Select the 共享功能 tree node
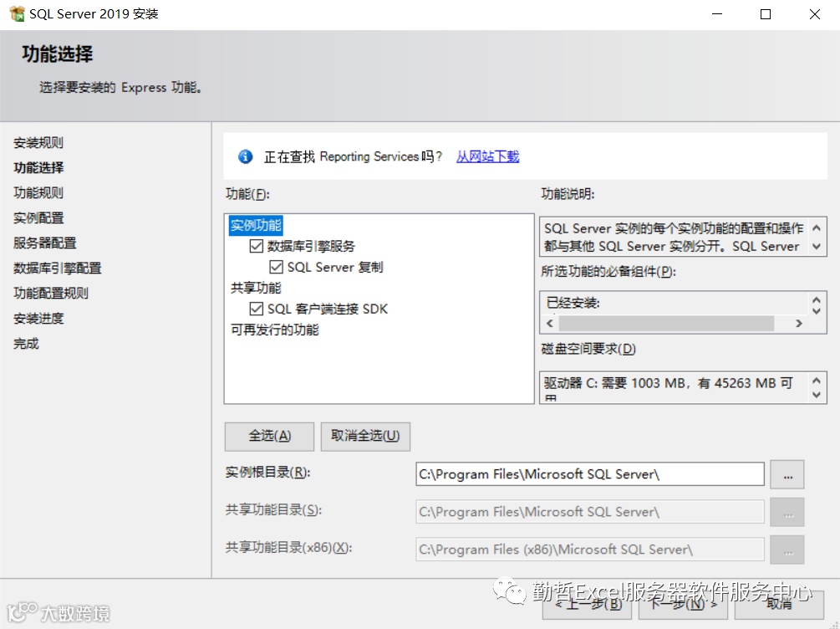840x629 pixels. [x=256, y=288]
